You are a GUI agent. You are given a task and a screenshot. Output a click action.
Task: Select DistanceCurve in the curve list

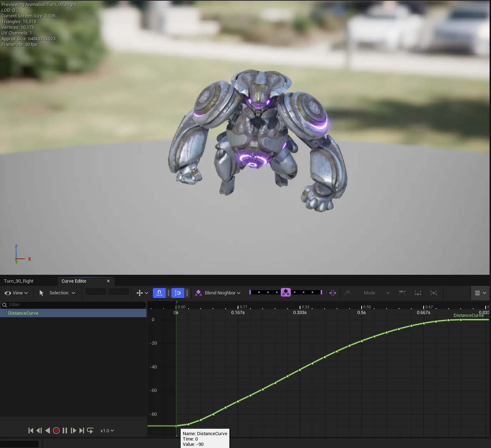point(73,313)
